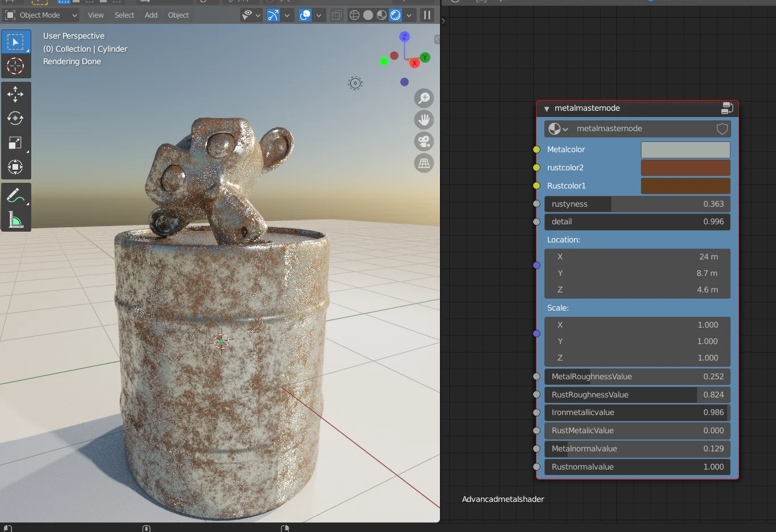The height and width of the screenshot is (532, 776).
Task: Choose the Scale tool
Action: (x=15, y=143)
